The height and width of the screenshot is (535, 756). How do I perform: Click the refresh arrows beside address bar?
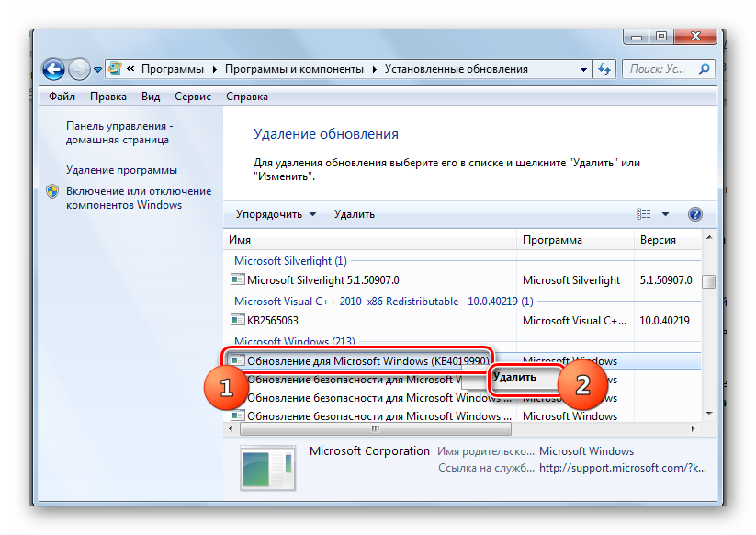(x=604, y=70)
